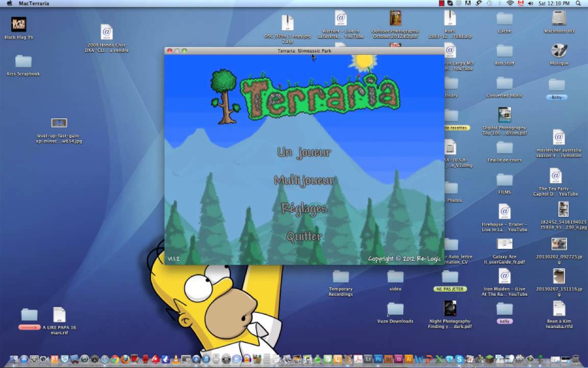Select Un joueur in Terraria menu

[x=304, y=152]
